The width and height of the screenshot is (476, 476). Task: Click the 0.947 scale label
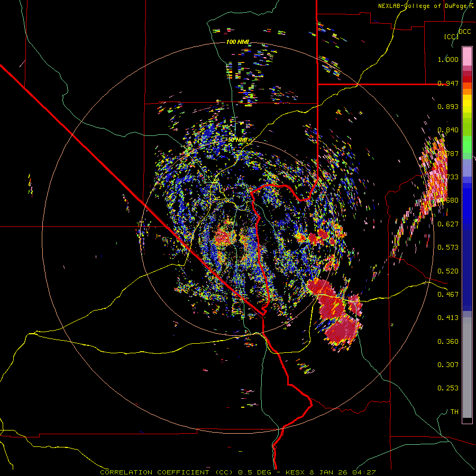[x=448, y=83]
